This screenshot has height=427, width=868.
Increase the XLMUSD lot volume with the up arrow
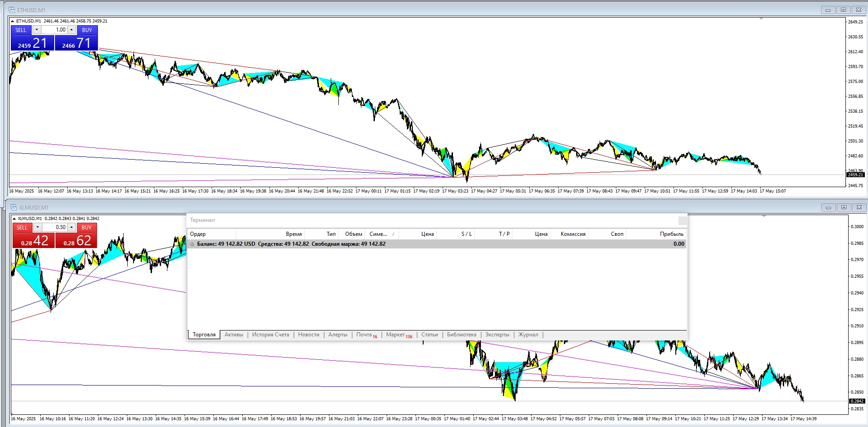click(x=71, y=227)
